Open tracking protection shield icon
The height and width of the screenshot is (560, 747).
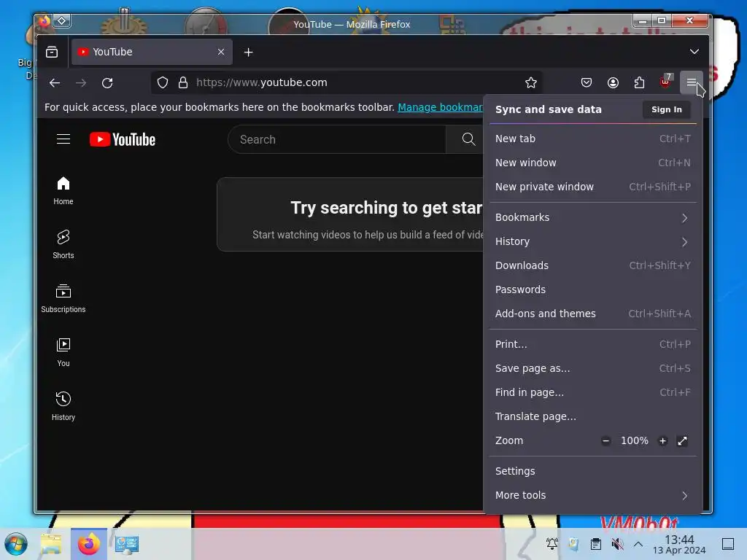pyautogui.click(x=163, y=83)
